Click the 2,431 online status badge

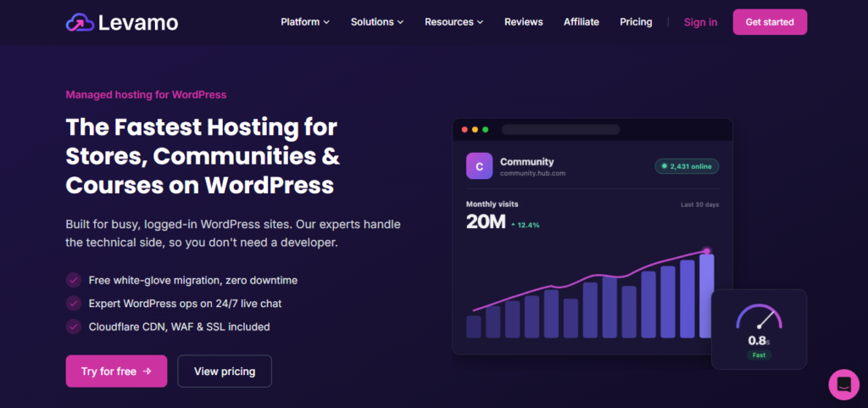click(x=687, y=166)
